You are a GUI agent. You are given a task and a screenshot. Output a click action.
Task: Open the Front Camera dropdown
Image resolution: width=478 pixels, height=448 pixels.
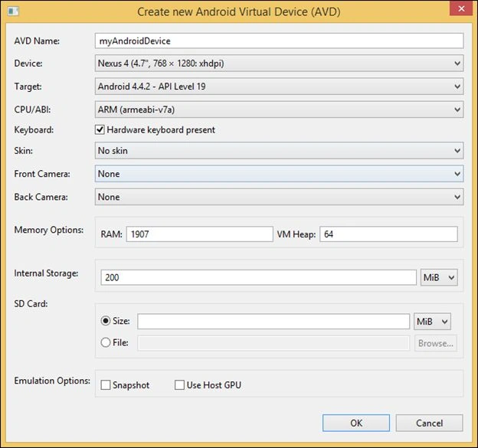coord(279,174)
